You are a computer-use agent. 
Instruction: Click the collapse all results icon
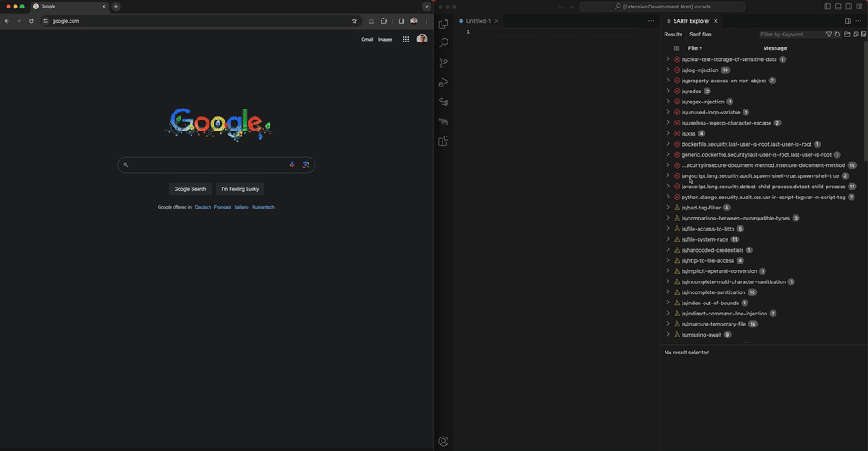[x=855, y=34]
